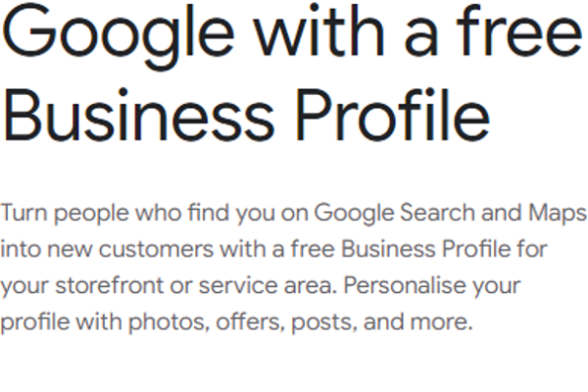Click 'Business' in the large heading
Image resolution: width=588 pixels, height=392 pixels.
click(x=139, y=116)
